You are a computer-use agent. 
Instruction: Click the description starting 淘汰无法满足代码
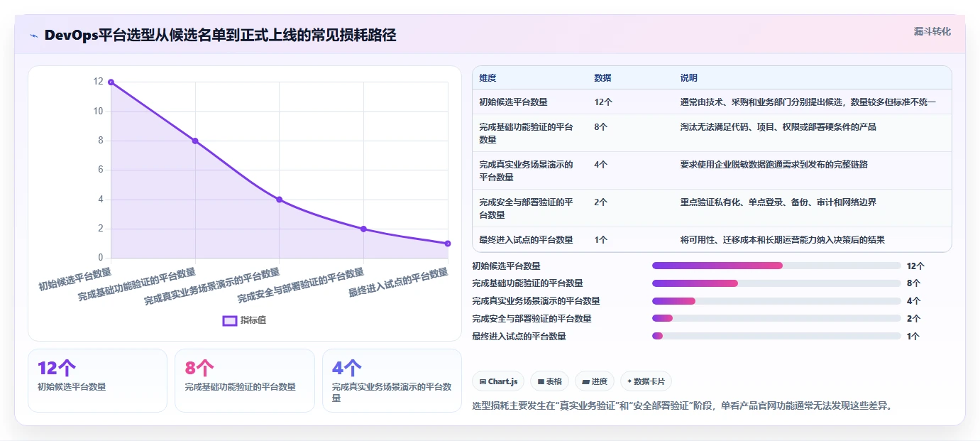[x=778, y=127]
